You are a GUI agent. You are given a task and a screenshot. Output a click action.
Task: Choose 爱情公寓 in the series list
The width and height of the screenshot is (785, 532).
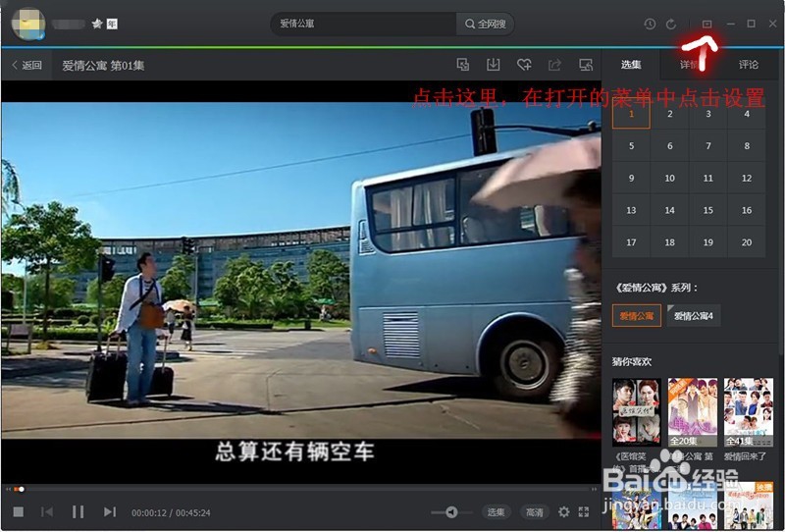636,316
